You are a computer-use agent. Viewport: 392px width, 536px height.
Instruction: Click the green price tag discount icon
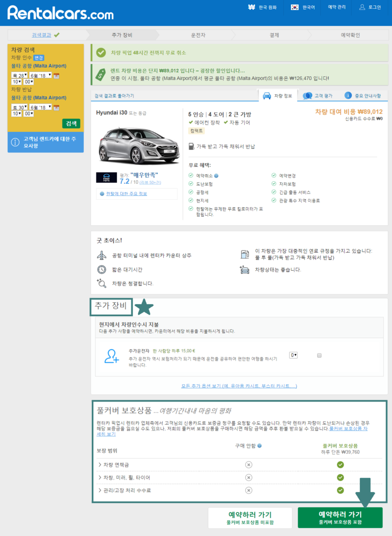click(101, 74)
